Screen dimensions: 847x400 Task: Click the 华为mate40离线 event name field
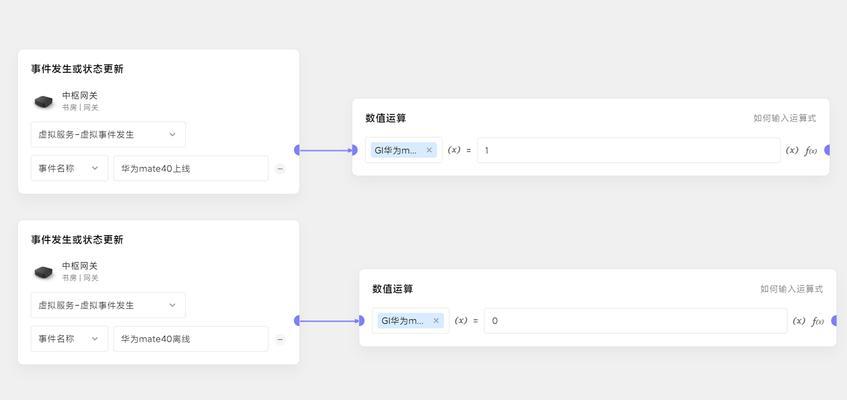coord(191,339)
